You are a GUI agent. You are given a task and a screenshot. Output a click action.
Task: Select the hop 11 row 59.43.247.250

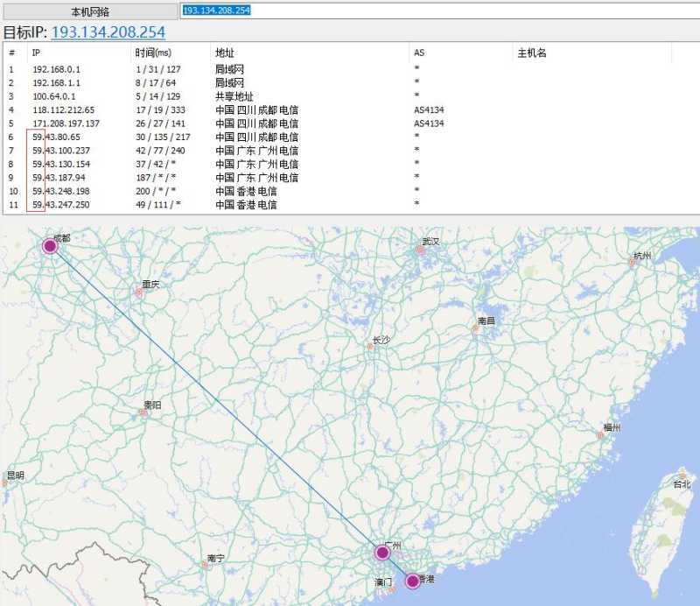[350, 205]
